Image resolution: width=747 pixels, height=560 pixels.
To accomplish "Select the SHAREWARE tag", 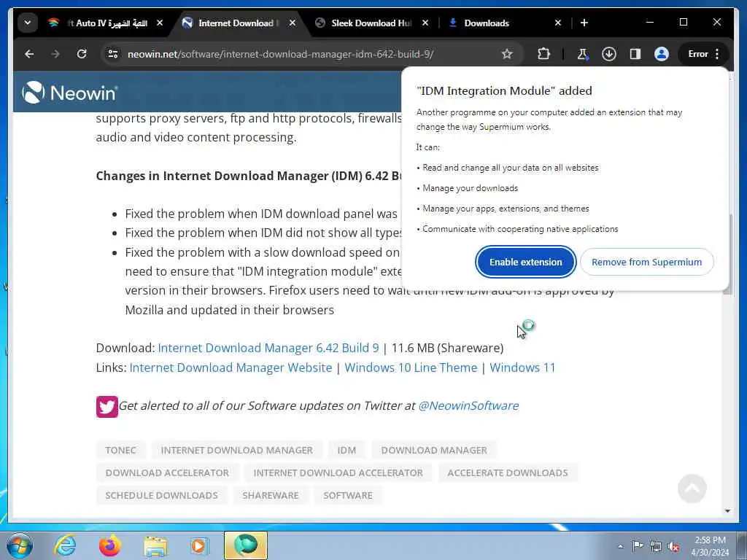I will (x=271, y=495).
